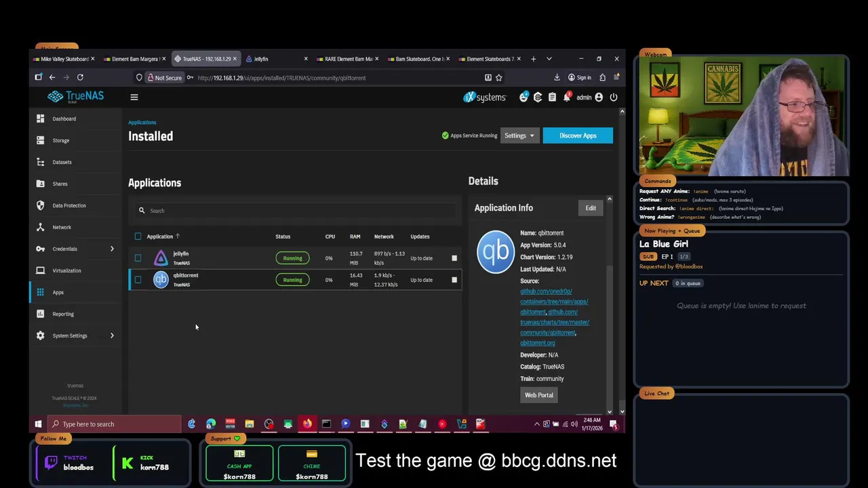
Task: Click the TrueNAS Scale logo
Action: (75, 97)
